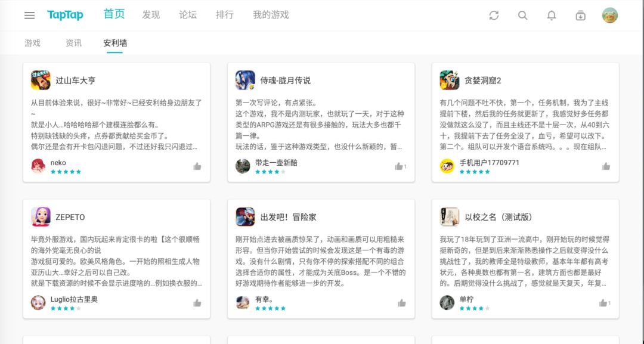Open the 以校之名 game icon
644x344 pixels.
(450, 217)
